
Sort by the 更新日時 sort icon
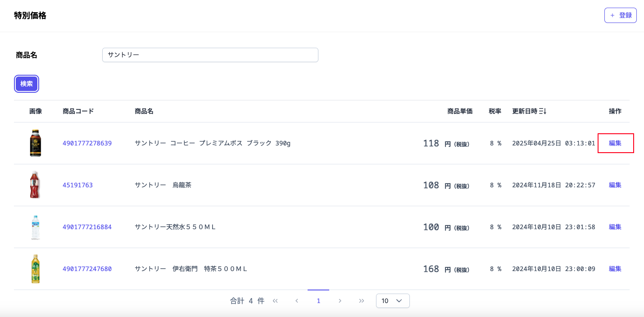tap(543, 111)
